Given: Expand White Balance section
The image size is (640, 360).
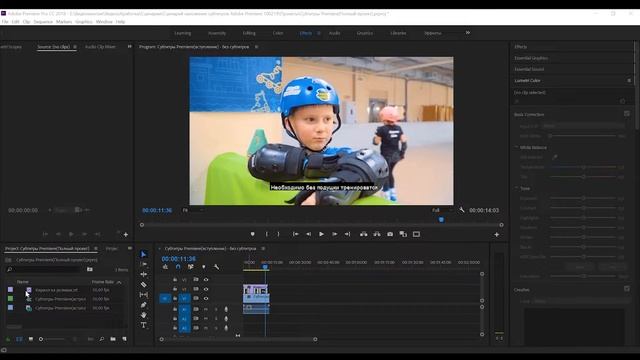Looking at the screenshot, I should (516, 147).
